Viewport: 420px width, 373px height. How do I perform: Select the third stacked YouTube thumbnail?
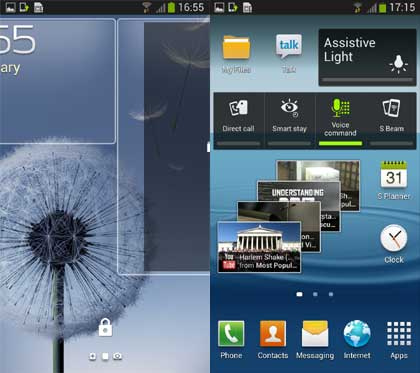click(x=279, y=211)
